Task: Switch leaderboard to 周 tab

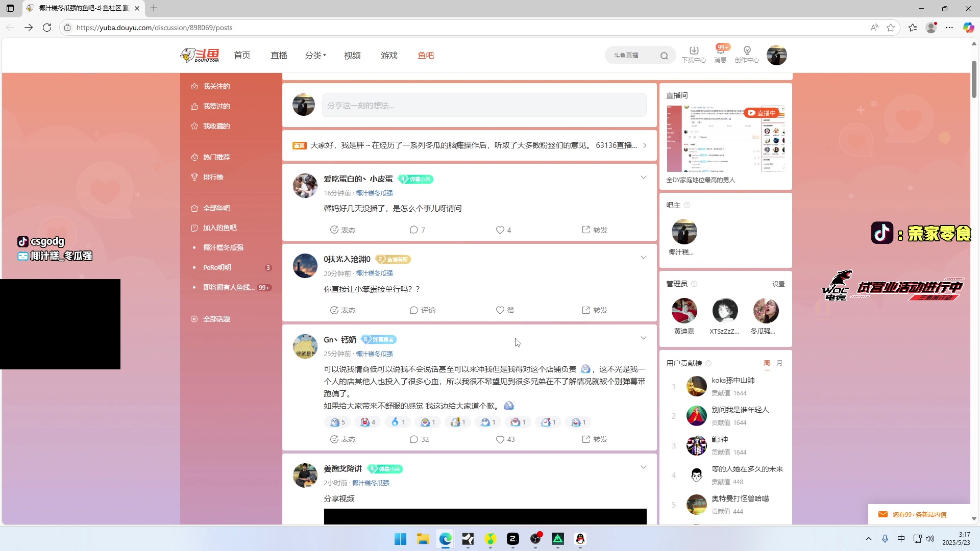Action: click(x=767, y=363)
